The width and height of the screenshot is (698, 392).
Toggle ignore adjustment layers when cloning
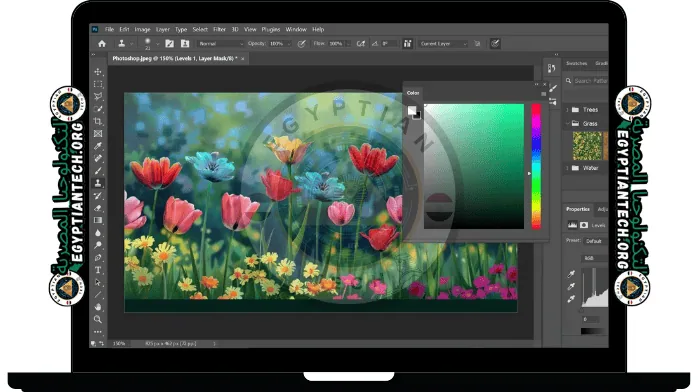(477, 44)
